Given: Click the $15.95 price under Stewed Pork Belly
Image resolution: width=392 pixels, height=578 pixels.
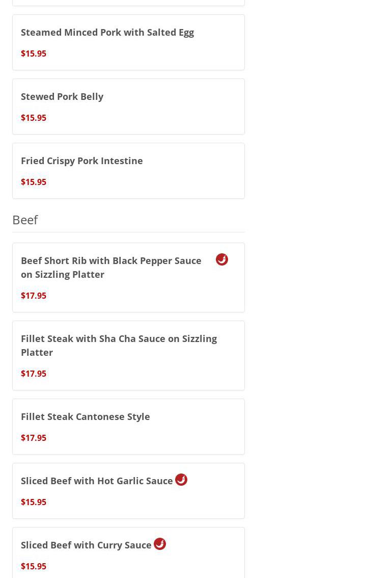Looking at the screenshot, I should [x=34, y=118].
